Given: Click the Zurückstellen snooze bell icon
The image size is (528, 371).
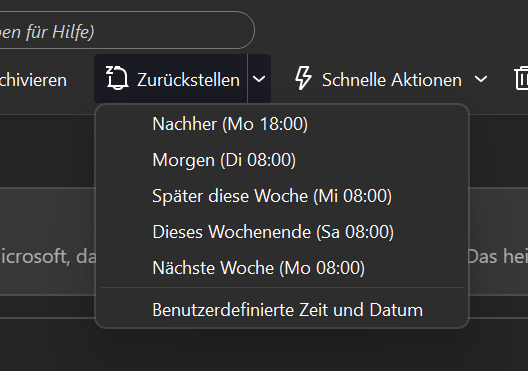Looking at the screenshot, I should click(x=117, y=78).
